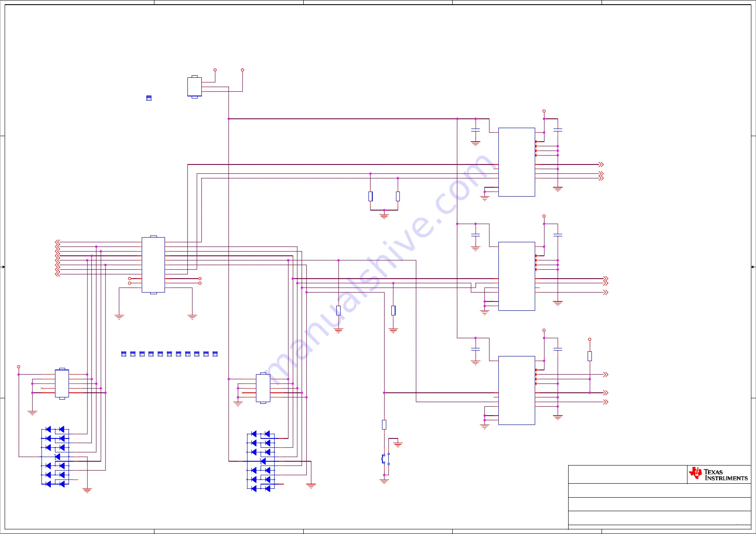Select the push-button switch symbol
The height and width of the screenshot is (534, 756).
coord(385,459)
